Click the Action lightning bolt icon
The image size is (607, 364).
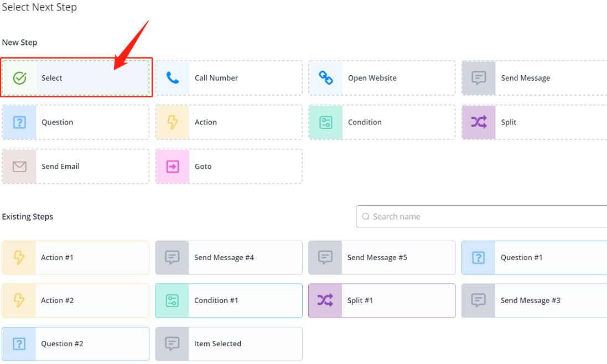pos(173,122)
